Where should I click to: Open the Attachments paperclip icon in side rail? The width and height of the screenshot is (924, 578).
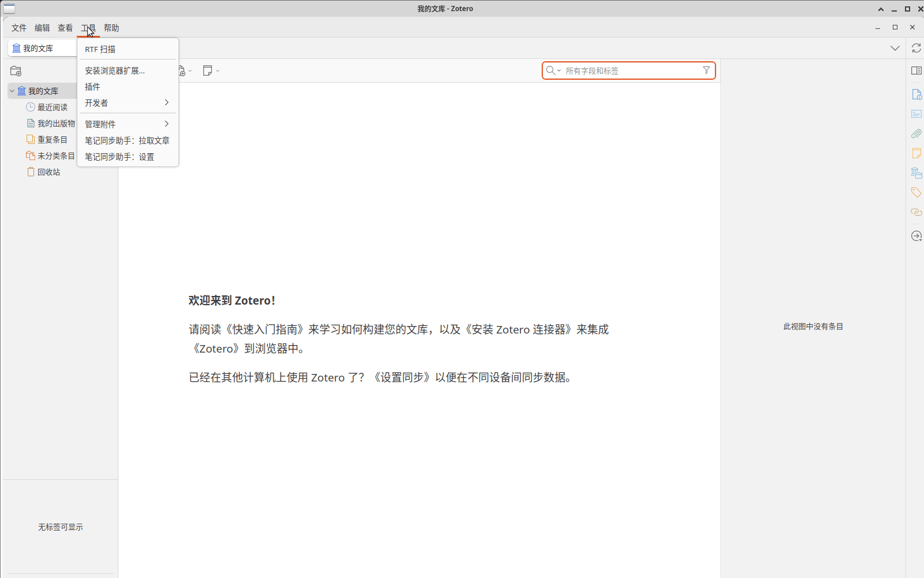click(916, 134)
